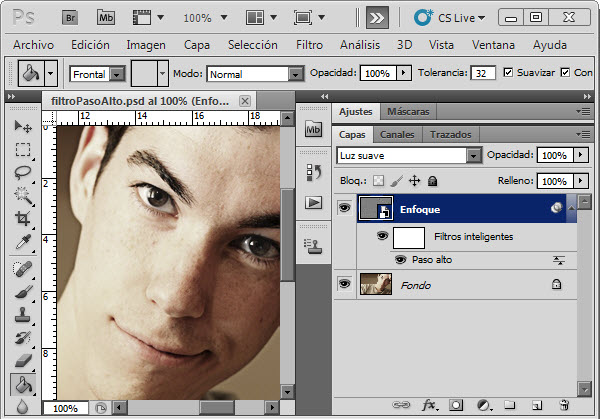
Task: Hide the Fondo layer
Action: 344,284
